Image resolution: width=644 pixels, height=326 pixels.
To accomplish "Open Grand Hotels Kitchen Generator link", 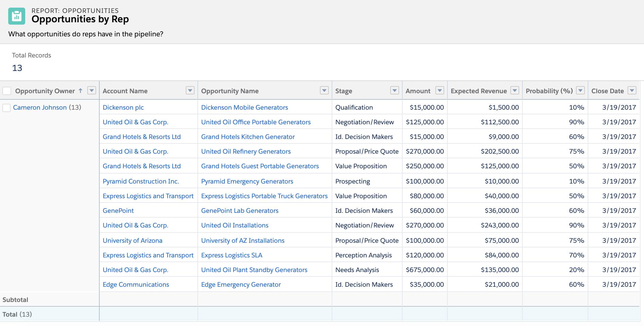I will point(248,137).
